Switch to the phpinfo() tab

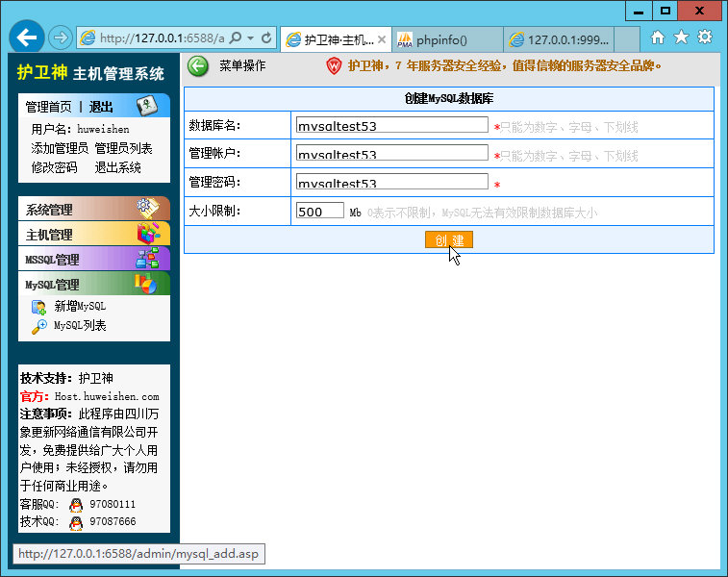(x=447, y=40)
